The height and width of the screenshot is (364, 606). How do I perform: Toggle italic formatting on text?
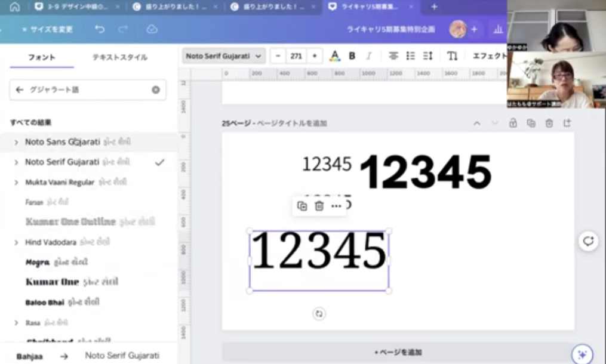pyautogui.click(x=368, y=55)
